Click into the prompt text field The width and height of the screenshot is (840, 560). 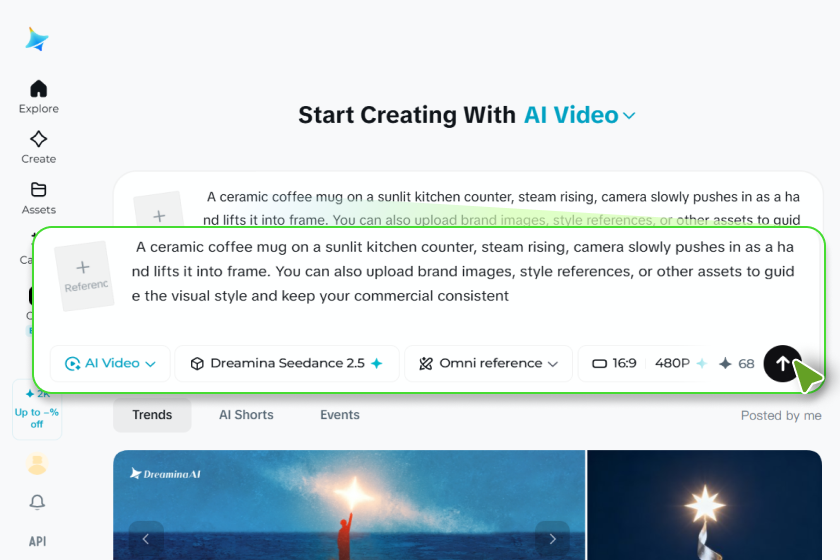tap(464, 271)
